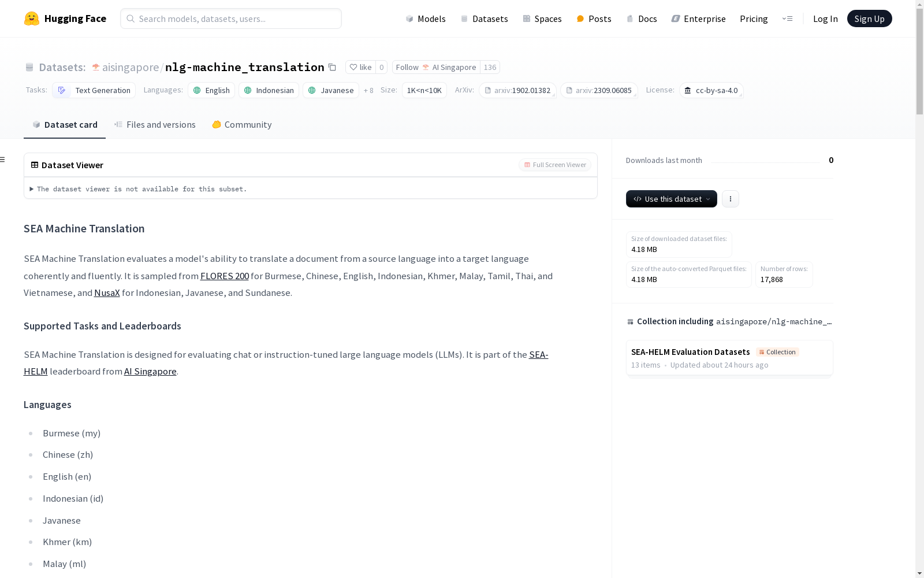
Task: Go to Models in the top navigation
Action: point(426,18)
